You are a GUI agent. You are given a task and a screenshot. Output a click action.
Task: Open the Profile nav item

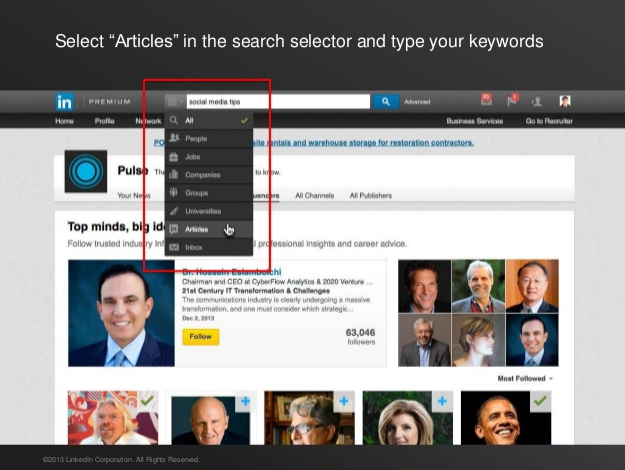click(x=104, y=121)
